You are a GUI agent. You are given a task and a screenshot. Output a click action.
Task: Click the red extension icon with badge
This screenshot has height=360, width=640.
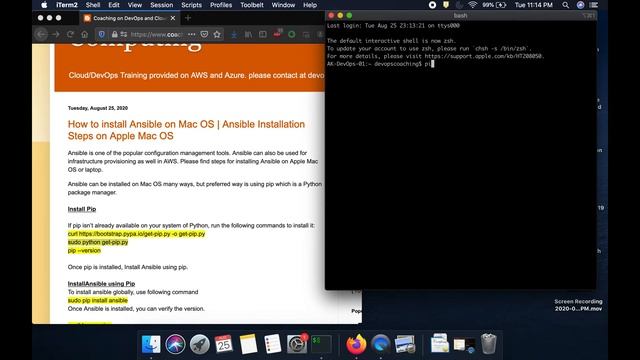pyautogui.click(x=278, y=33)
